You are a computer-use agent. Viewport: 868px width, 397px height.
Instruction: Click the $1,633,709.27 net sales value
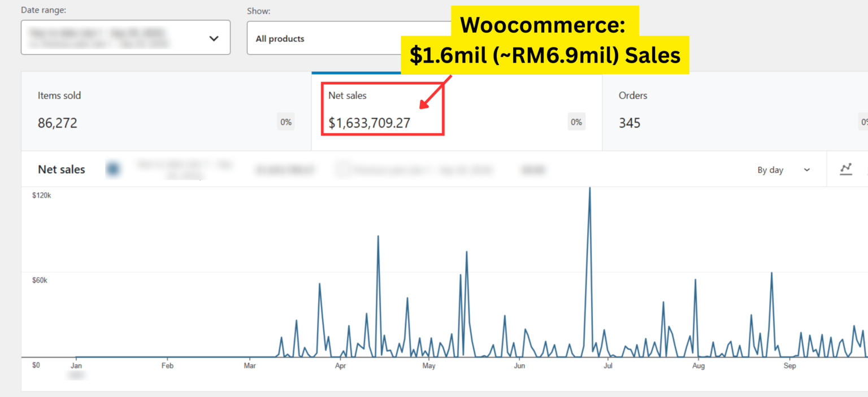pos(369,123)
